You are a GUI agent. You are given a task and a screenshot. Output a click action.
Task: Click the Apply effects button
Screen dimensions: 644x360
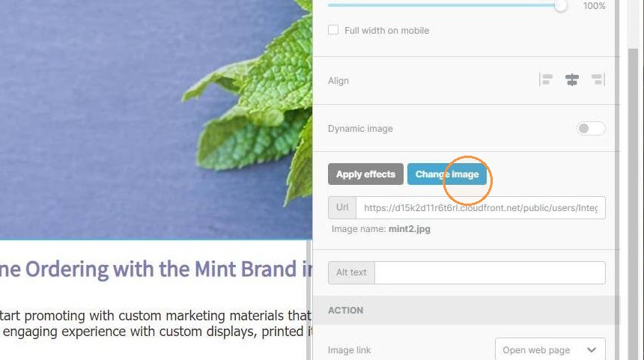(x=365, y=174)
